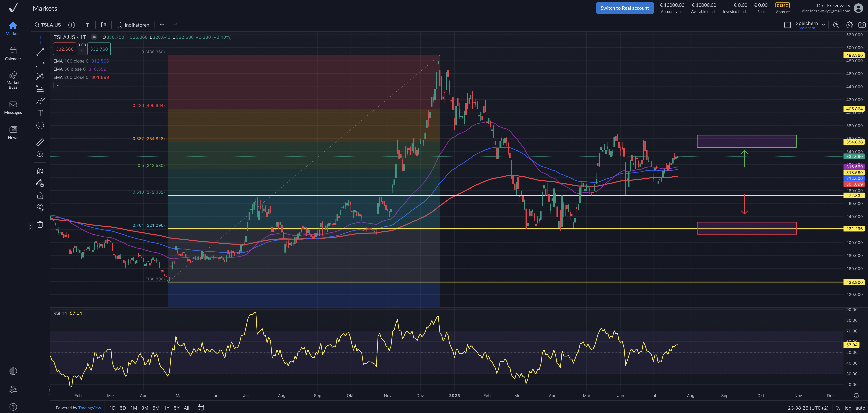Expand the Speichern dropdown arrow

(823, 25)
